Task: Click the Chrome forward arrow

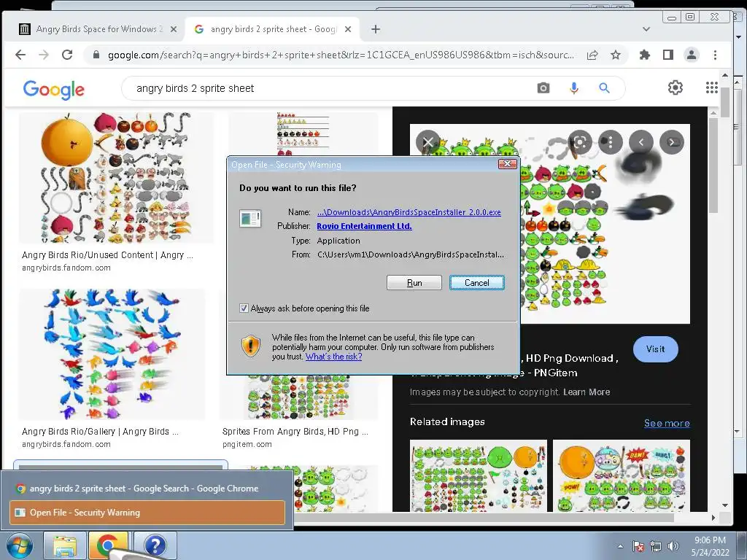Action: (x=43, y=55)
